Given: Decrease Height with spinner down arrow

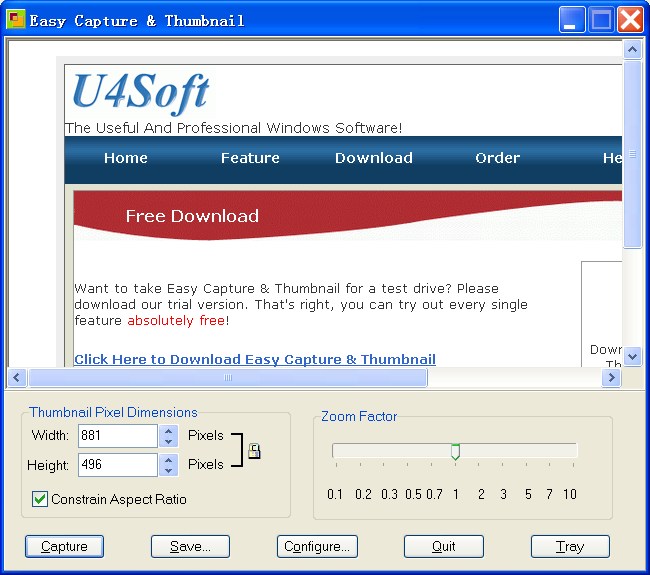Looking at the screenshot, I should click(168, 470).
